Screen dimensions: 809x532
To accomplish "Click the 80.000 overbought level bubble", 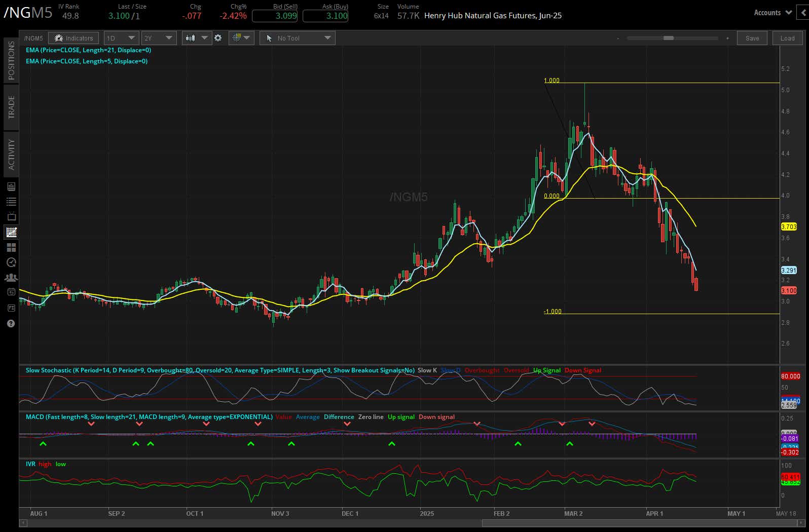I will point(790,376).
